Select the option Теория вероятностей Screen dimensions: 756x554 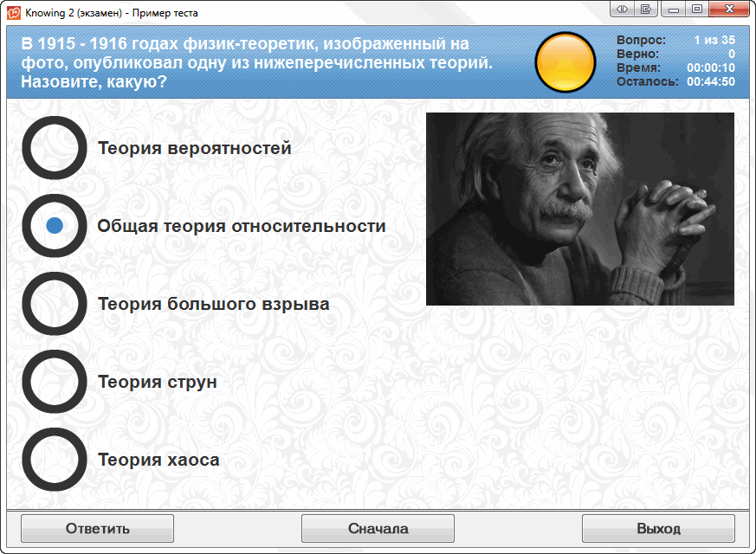click(x=55, y=148)
